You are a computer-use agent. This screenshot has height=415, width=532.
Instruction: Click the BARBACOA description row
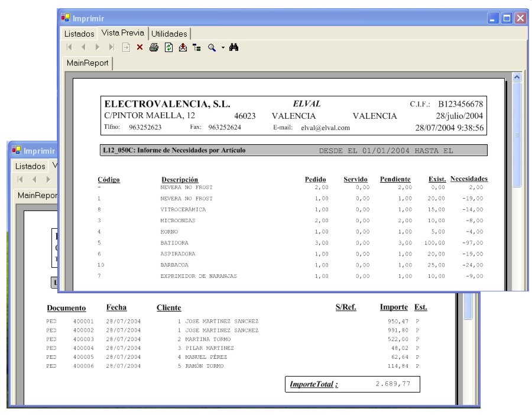(x=174, y=265)
